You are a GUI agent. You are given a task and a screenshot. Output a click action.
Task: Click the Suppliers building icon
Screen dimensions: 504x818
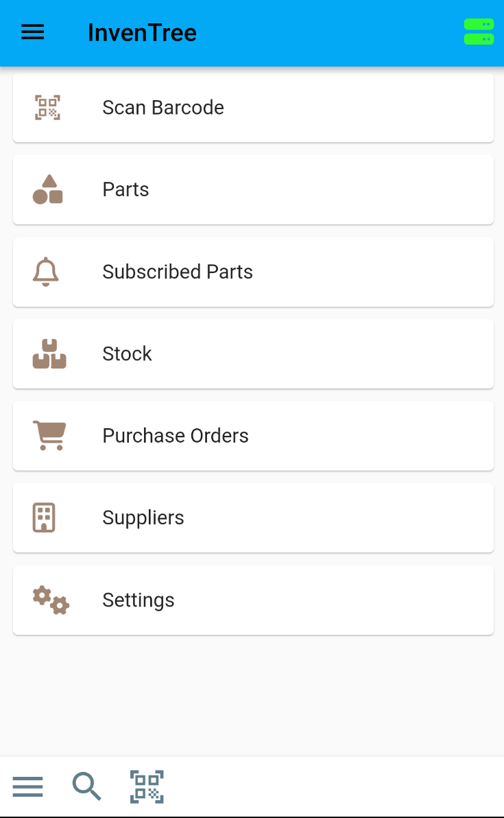click(x=44, y=517)
